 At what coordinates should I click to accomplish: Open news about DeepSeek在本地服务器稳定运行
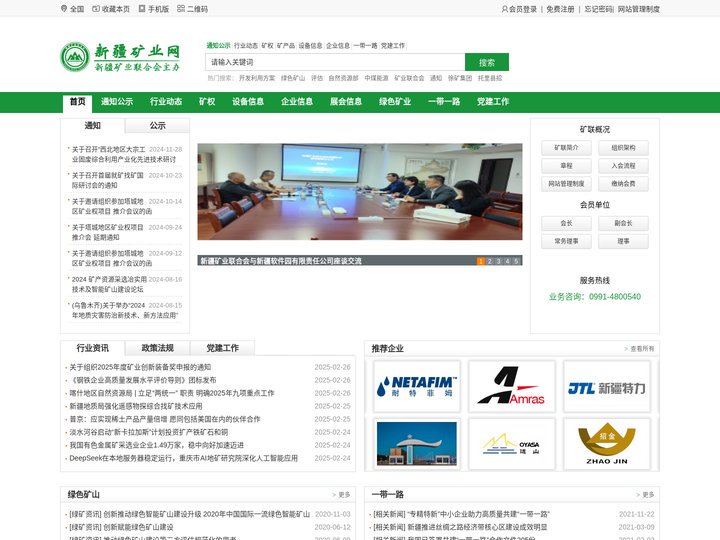point(183,458)
